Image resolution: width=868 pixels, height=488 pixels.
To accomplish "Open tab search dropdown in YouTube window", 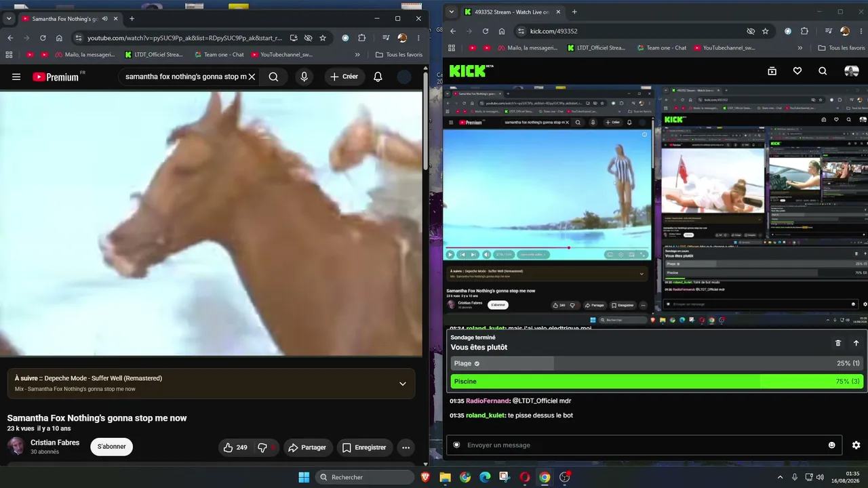I will coord(9,19).
